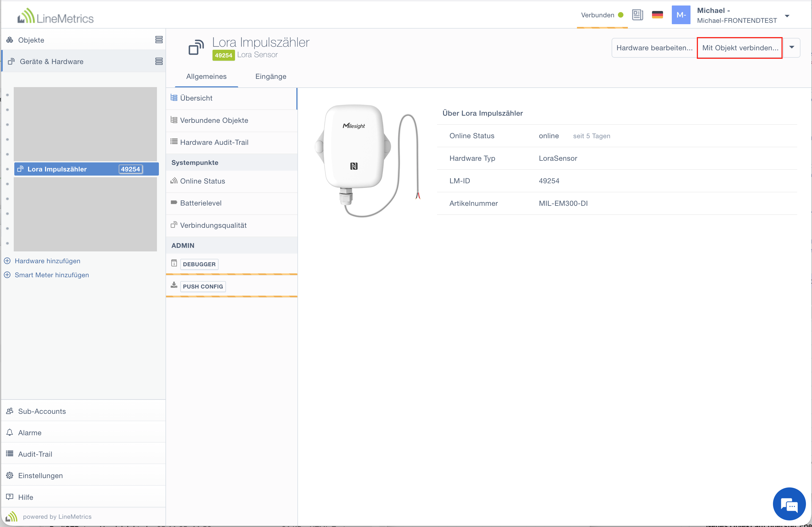This screenshot has height=527, width=812.
Task: Click the Mit Objekt verbinden button
Action: [x=740, y=48]
